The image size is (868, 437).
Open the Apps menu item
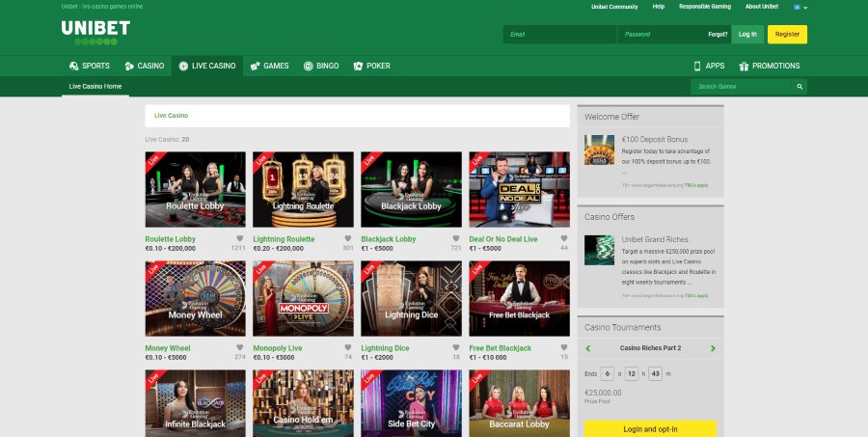coord(709,66)
